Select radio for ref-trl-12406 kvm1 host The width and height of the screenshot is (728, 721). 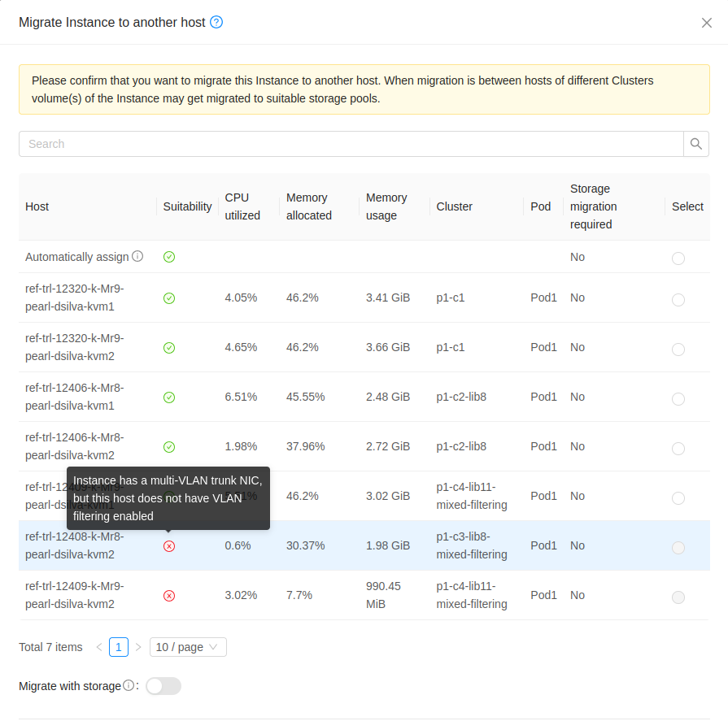click(678, 399)
